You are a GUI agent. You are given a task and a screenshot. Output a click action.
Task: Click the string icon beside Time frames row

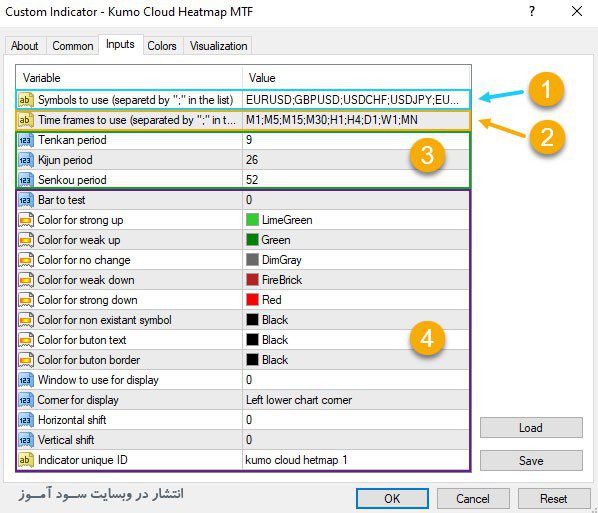[x=26, y=120]
